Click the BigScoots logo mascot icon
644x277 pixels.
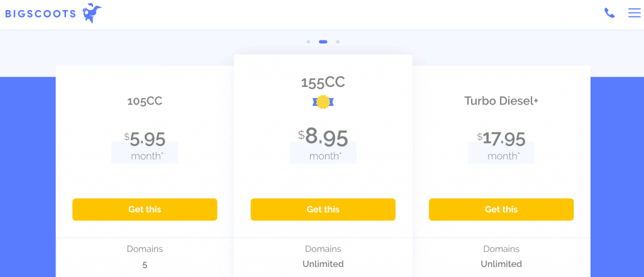coord(92,13)
